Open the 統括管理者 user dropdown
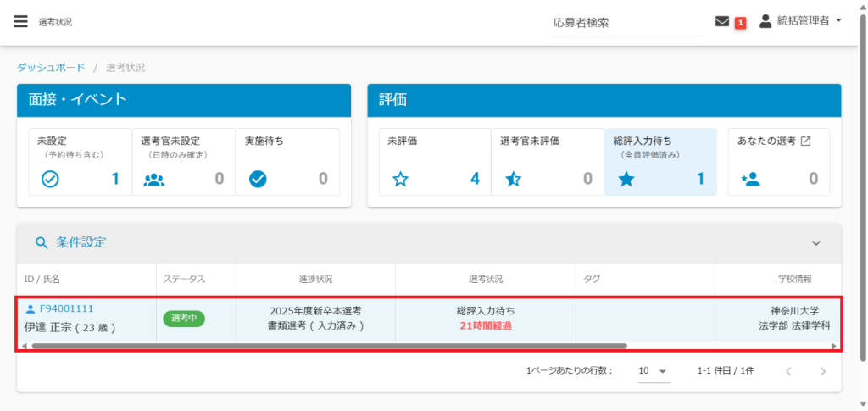 pos(800,21)
